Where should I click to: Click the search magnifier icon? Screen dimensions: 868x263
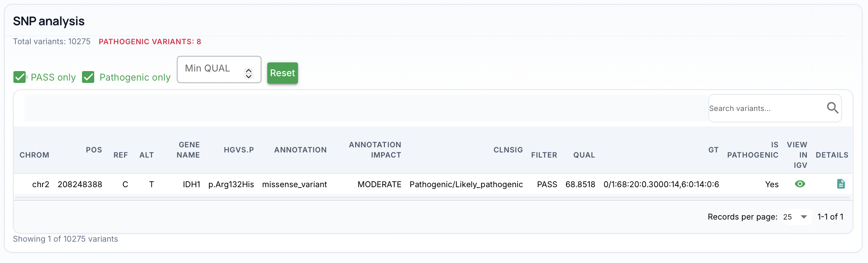832,108
